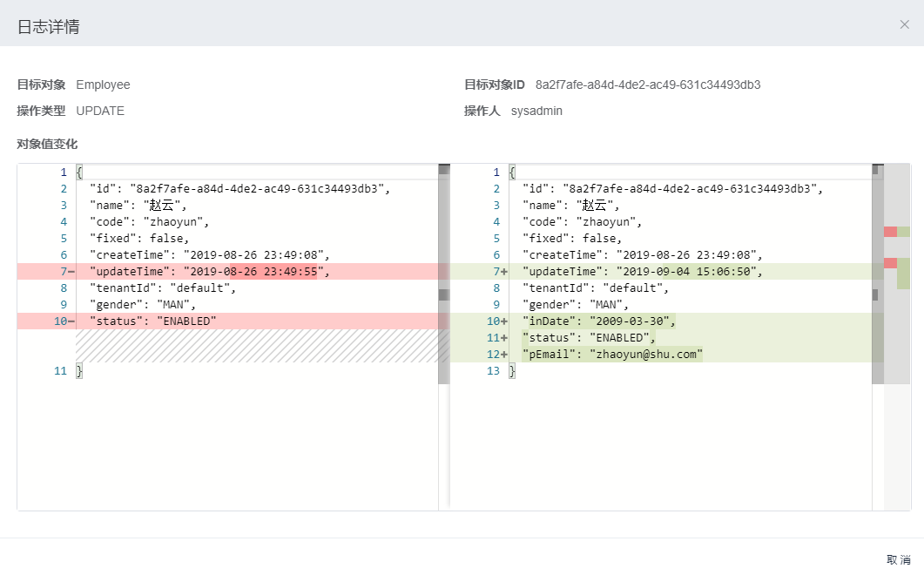Close the 日志详情 dialog with X

coord(904,24)
